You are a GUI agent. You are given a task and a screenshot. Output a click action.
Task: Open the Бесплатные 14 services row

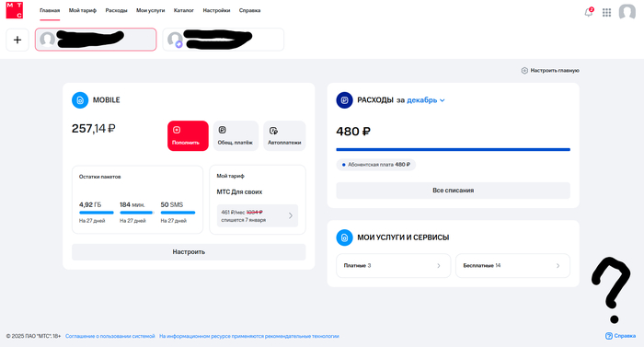coord(512,266)
